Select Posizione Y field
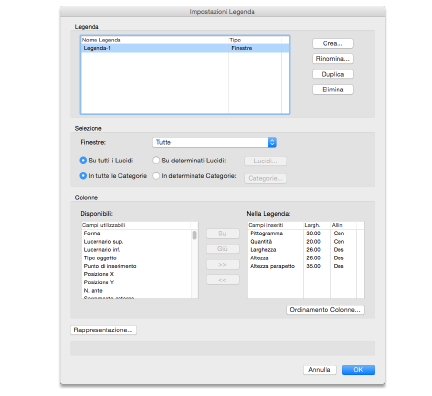The height and width of the screenshot is (396, 432). [136, 282]
